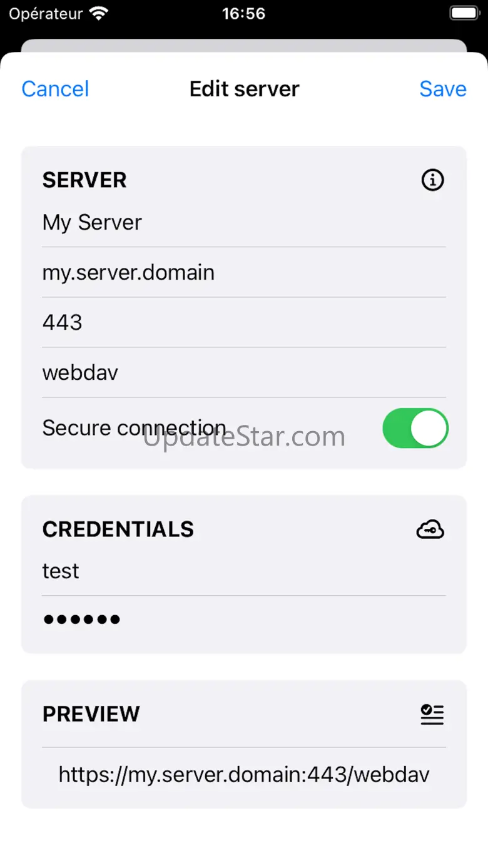Viewport: 488px width, 868px height.
Task: Tap the clock showing 16:56
Action: [244, 14]
